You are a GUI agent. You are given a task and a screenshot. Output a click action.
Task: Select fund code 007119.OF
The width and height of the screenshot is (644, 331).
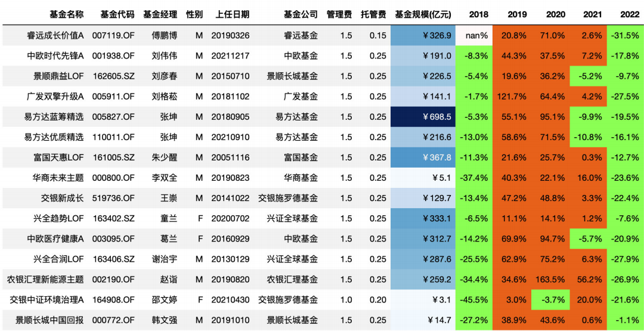tap(113, 36)
